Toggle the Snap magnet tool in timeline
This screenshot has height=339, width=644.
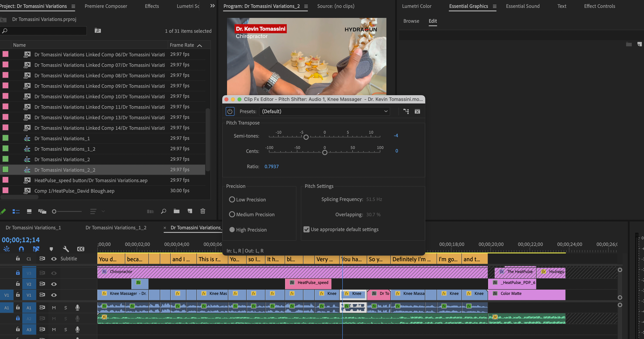click(x=21, y=249)
